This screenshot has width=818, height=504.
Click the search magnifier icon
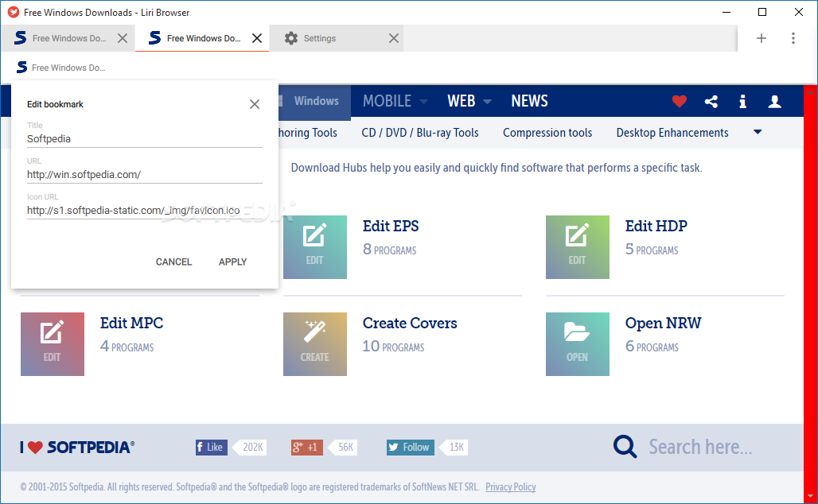point(625,447)
